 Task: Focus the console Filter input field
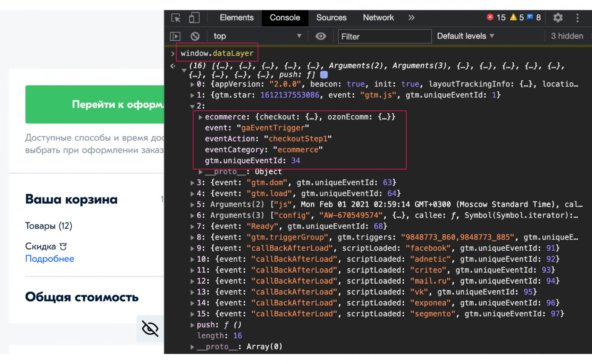coord(384,36)
